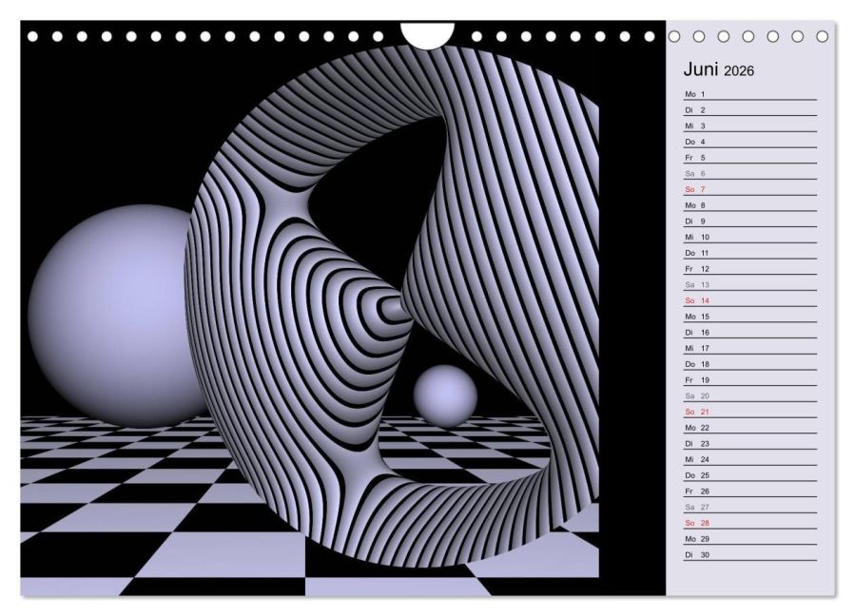Screen dimensions: 855x616
Task: Select the 'Fr 5' date row
Action: point(750,158)
